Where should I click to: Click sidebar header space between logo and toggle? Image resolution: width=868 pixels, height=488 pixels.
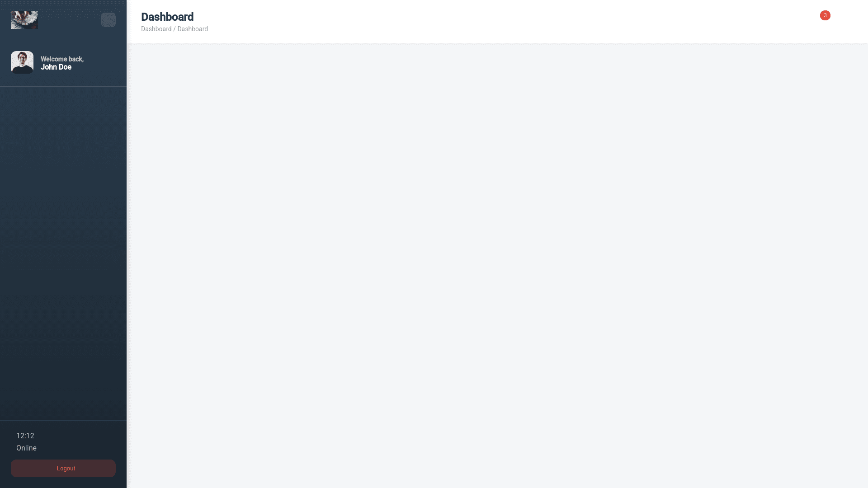(70, 20)
